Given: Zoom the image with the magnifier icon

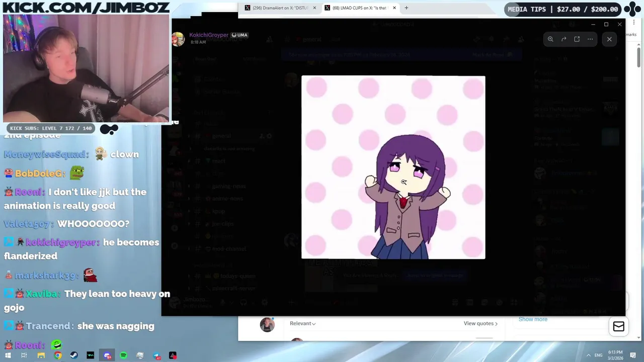Looking at the screenshot, I should pyautogui.click(x=550, y=39).
